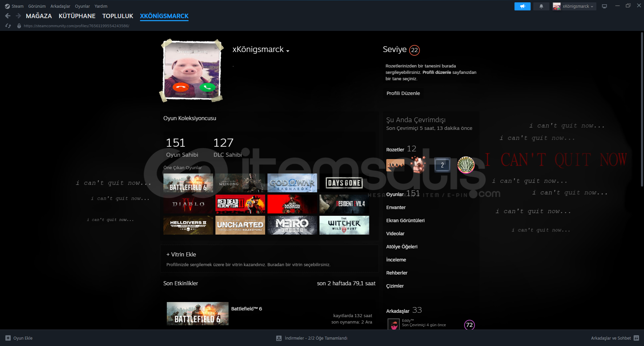Viewport: 644px width, 346px height.
Task: Open the Arkadaşlar menu
Action: click(60, 6)
